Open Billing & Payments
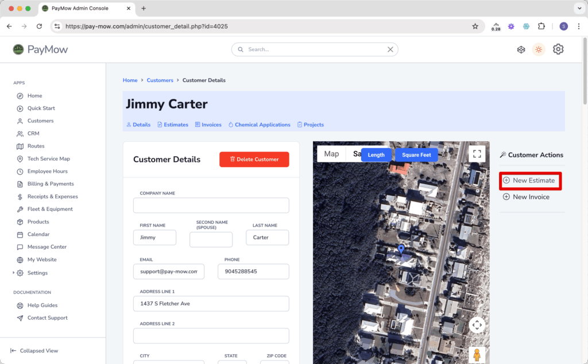588x364 pixels. coord(45,184)
